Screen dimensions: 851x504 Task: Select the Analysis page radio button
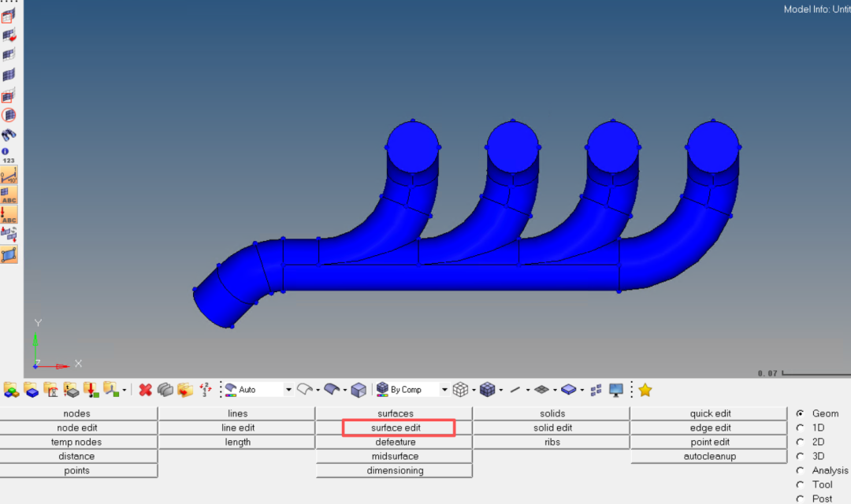click(x=800, y=470)
